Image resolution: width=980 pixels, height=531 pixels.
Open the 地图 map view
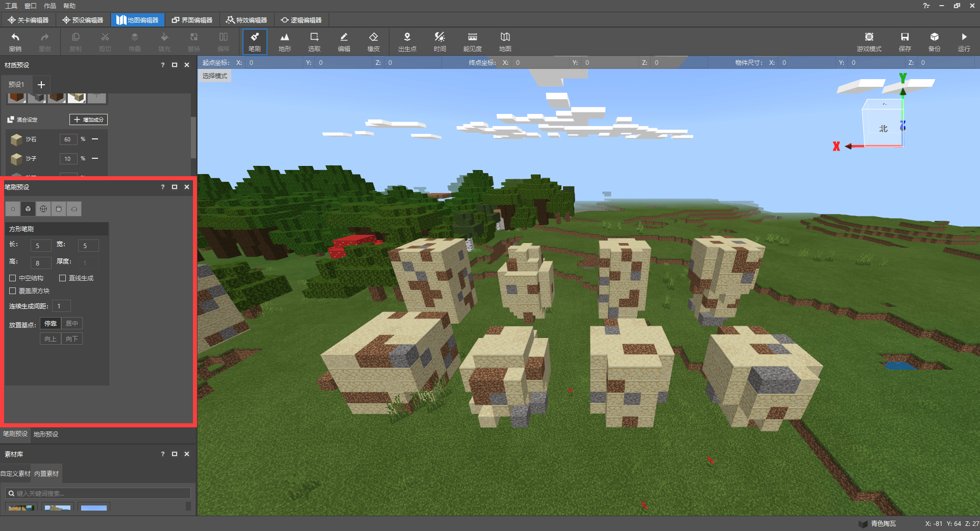[x=505, y=42]
